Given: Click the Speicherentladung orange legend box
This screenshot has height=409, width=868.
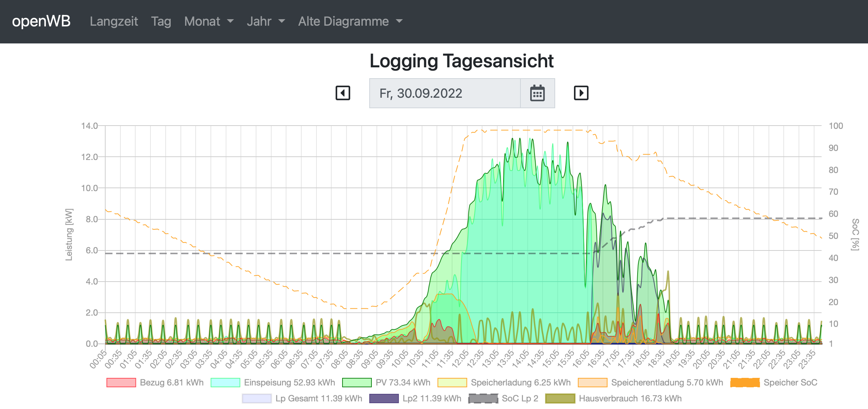Looking at the screenshot, I should click(x=592, y=383).
